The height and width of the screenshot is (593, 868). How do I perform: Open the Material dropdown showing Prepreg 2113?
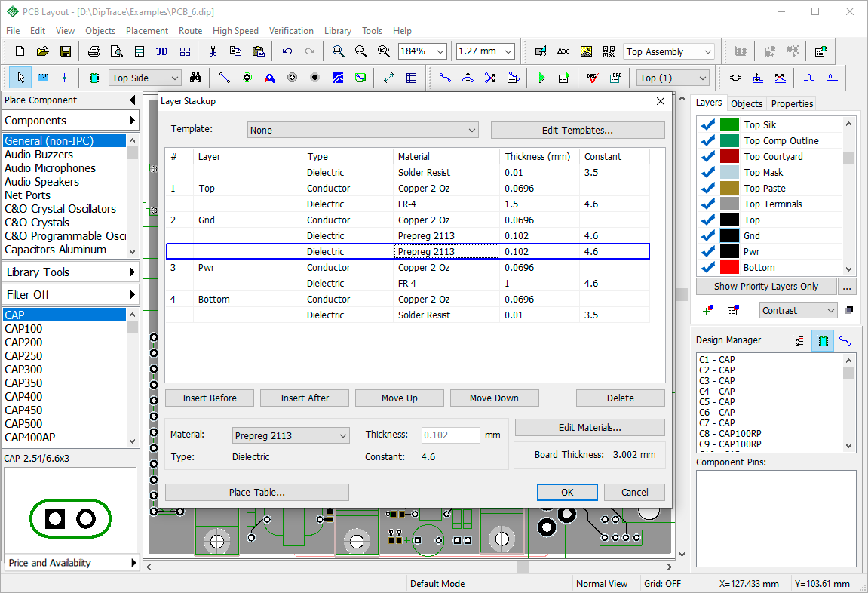[x=290, y=436]
